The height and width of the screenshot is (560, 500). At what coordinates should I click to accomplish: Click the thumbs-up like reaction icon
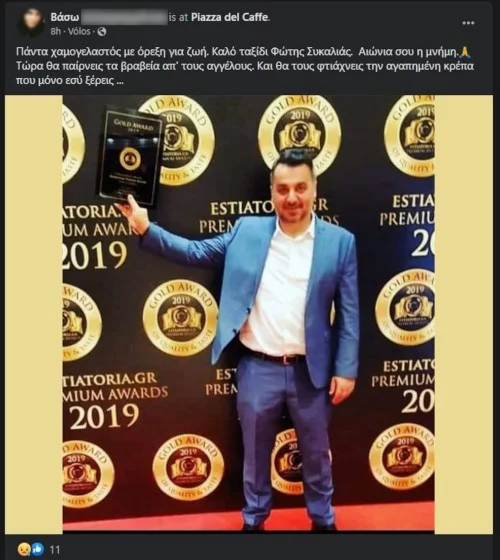38,549
